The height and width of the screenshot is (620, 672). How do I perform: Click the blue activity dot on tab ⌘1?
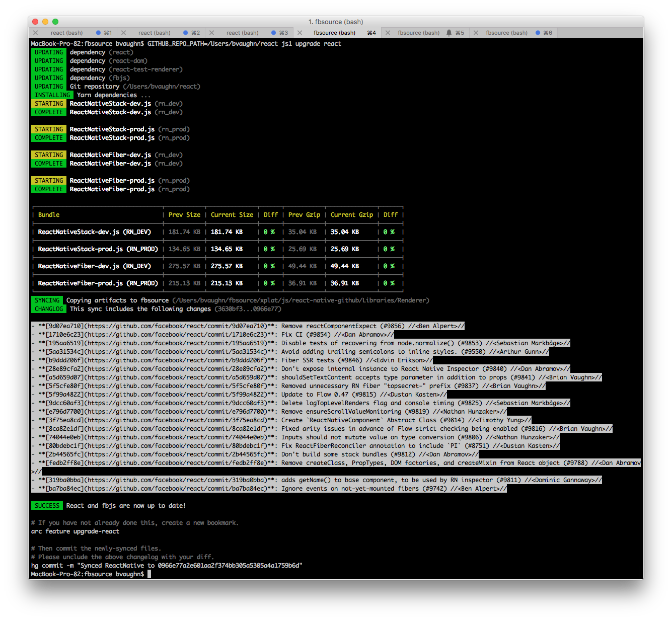pyautogui.click(x=98, y=33)
